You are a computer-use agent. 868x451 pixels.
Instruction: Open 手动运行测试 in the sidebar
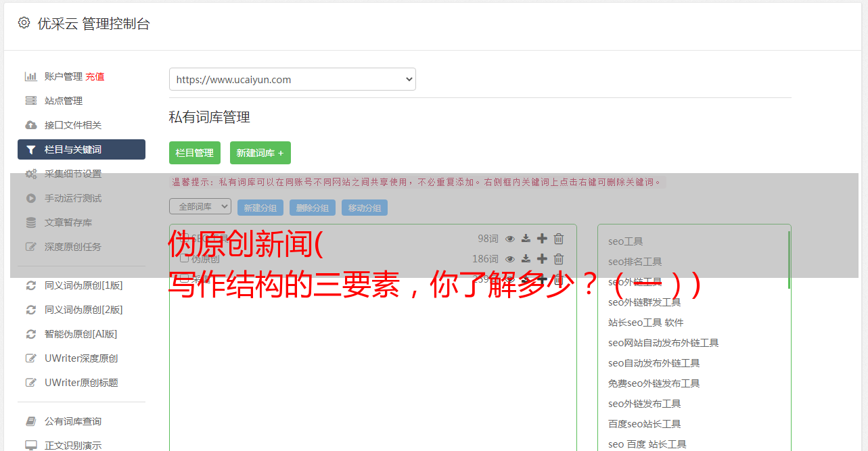[x=73, y=198]
